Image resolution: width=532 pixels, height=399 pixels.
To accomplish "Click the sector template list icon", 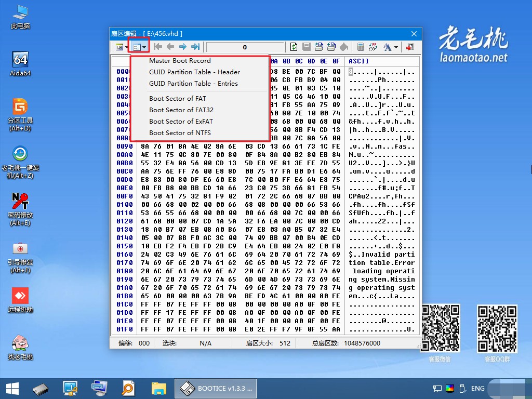I will [137, 47].
